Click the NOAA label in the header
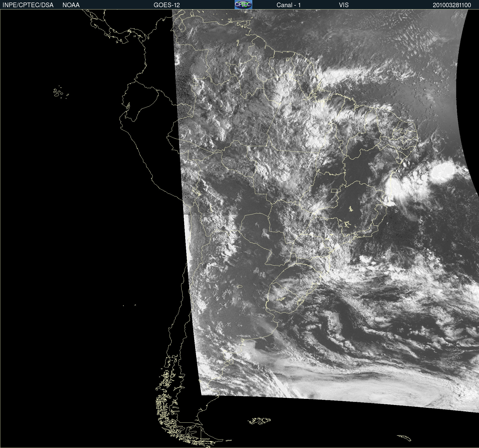 71,5
